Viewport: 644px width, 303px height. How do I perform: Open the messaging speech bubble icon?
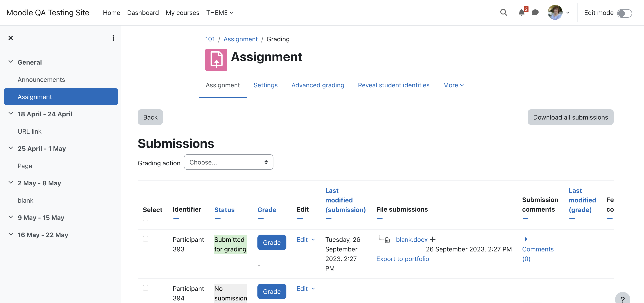pyautogui.click(x=535, y=13)
